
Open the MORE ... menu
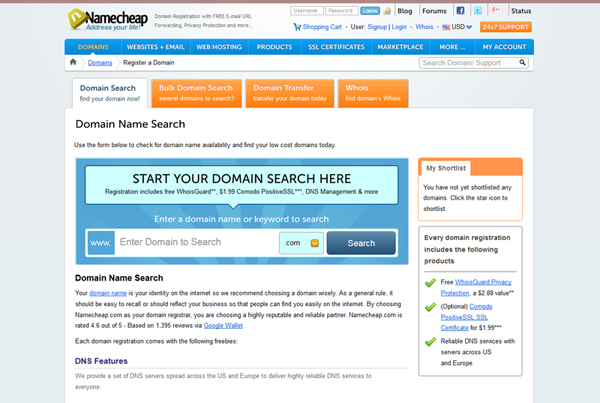click(452, 47)
